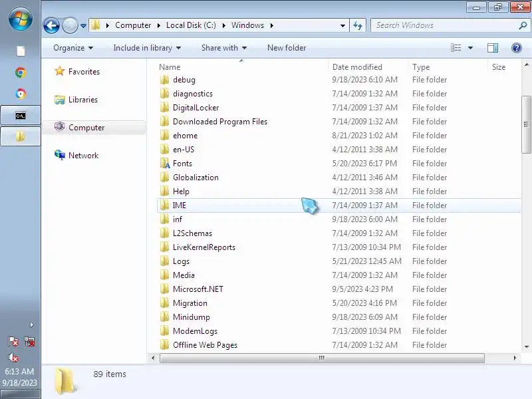Viewport: 532px width, 399px height.
Task: Click the Windows breadcrumb segment
Action: coord(247,25)
